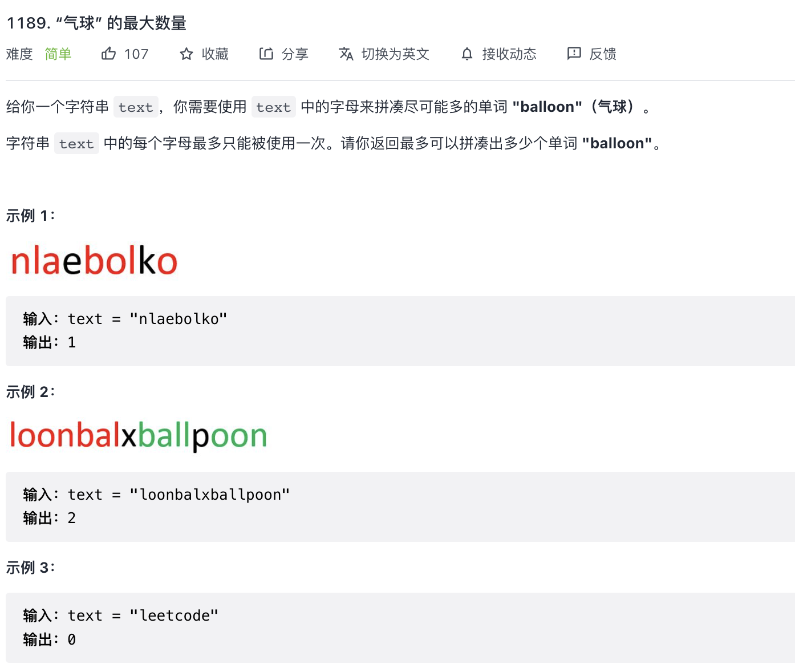The height and width of the screenshot is (672, 795).
Task: Click the feedback speech bubble icon
Action: click(574, 54)
